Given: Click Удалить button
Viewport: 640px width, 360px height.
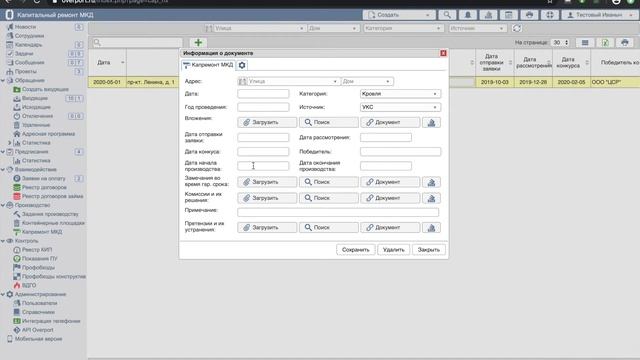Looking at the screenshot, I should [x=393, y=249].
